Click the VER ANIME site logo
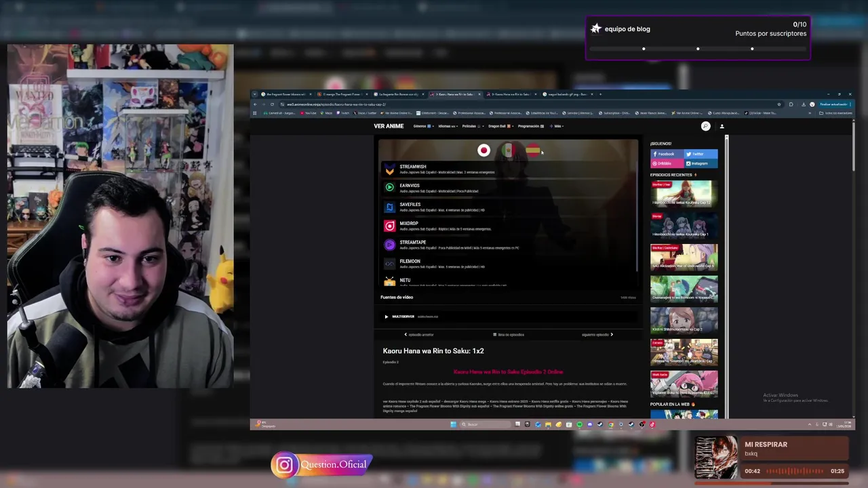 pos(389,126)
